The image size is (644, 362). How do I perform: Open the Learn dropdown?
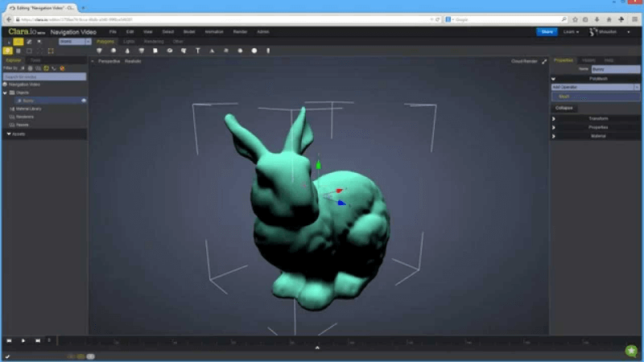[x=571, y=31]
